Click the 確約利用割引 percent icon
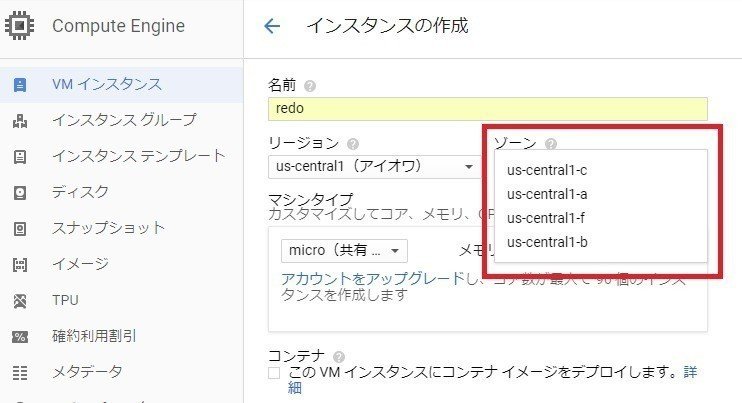 (19, 336)
